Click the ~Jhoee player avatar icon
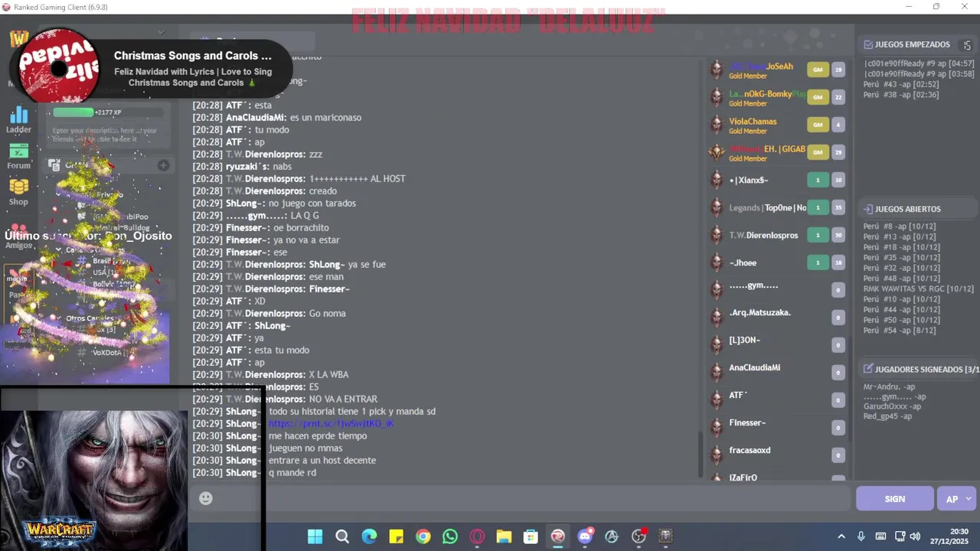Screen dimensions: 980x551 coord(717,262)
